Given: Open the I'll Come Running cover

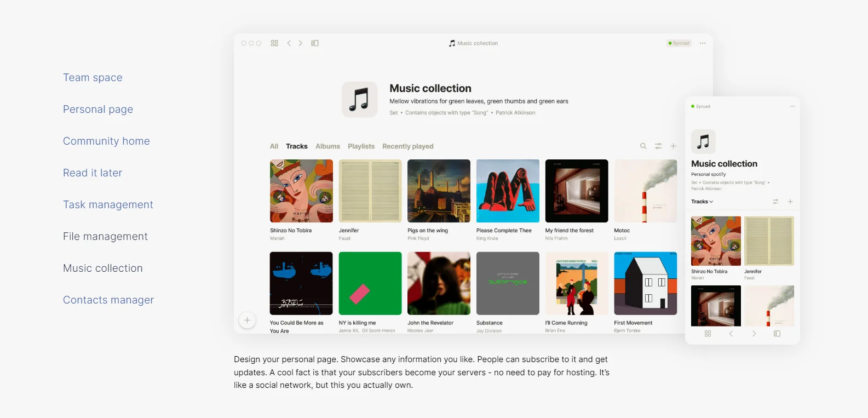Looking at the screenshot, I should (577, 283).
